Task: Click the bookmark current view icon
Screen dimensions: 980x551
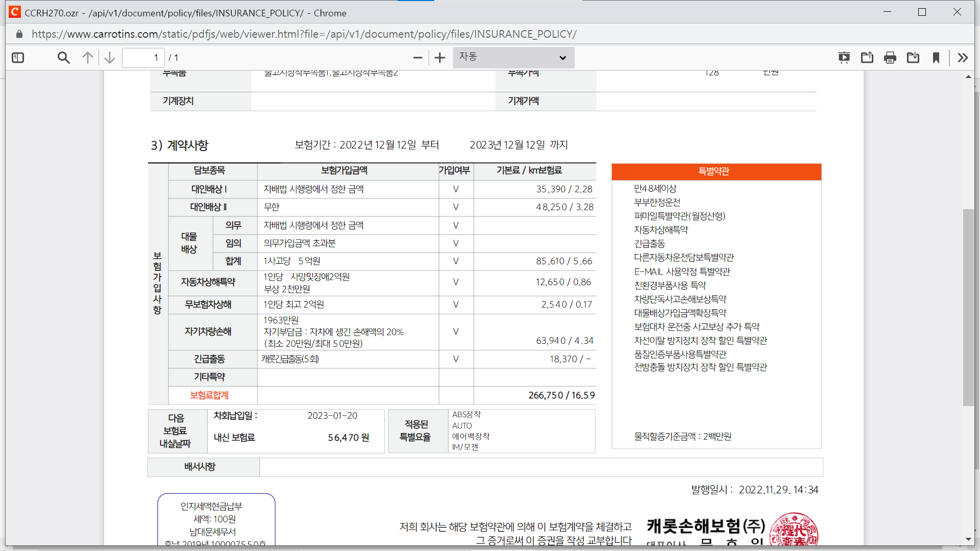Action: coord(936,58)
